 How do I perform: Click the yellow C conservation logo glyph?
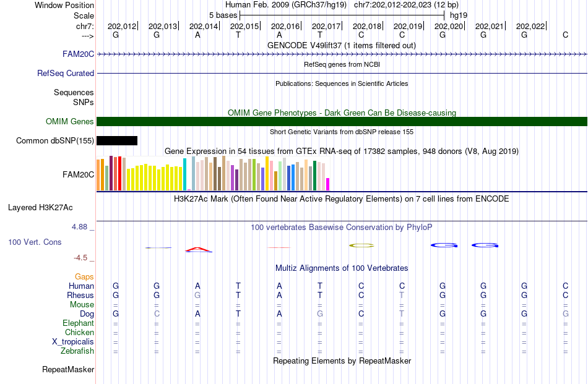(361, 245)
